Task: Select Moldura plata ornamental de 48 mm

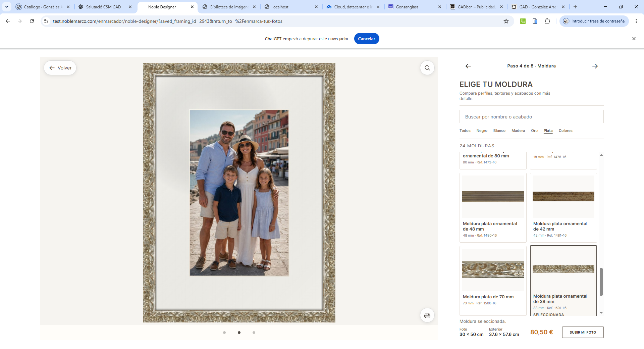Action: [493, 207]
